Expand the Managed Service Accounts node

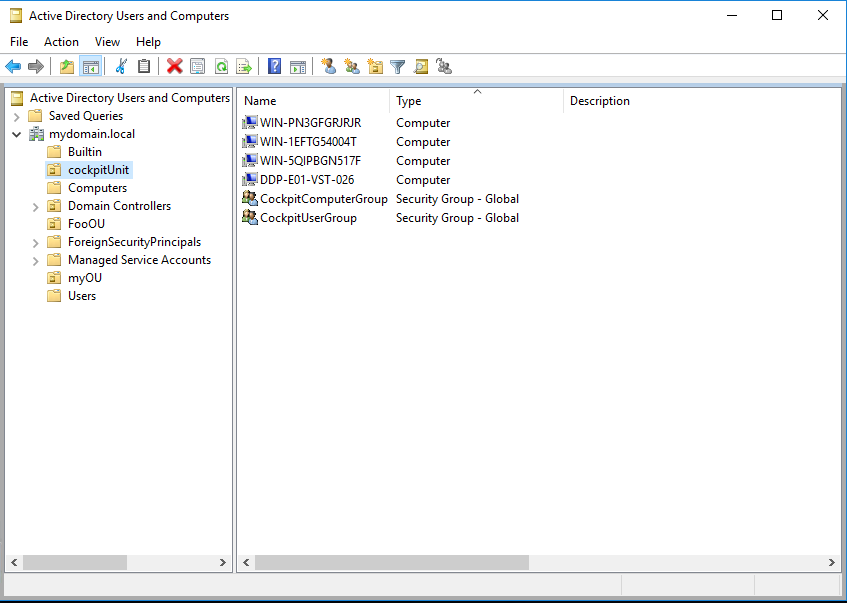pyautogui.click(x=36, y=260)
